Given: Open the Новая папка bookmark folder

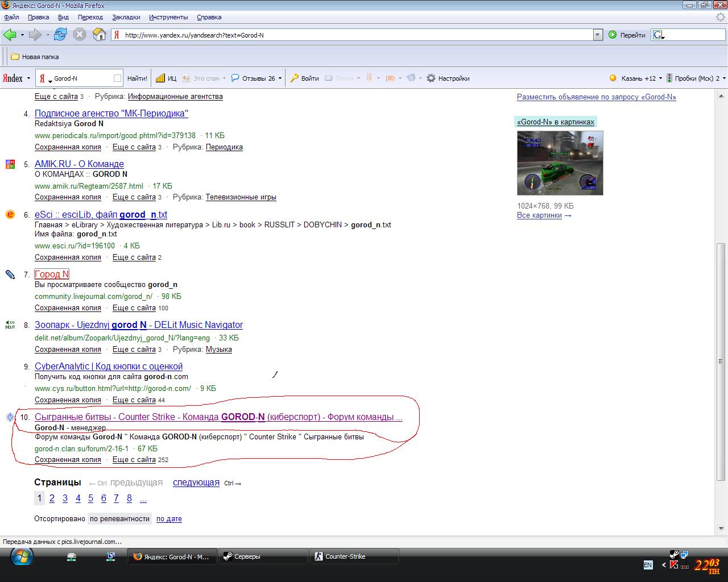Looking at the screenshot, I should [35, 57].
